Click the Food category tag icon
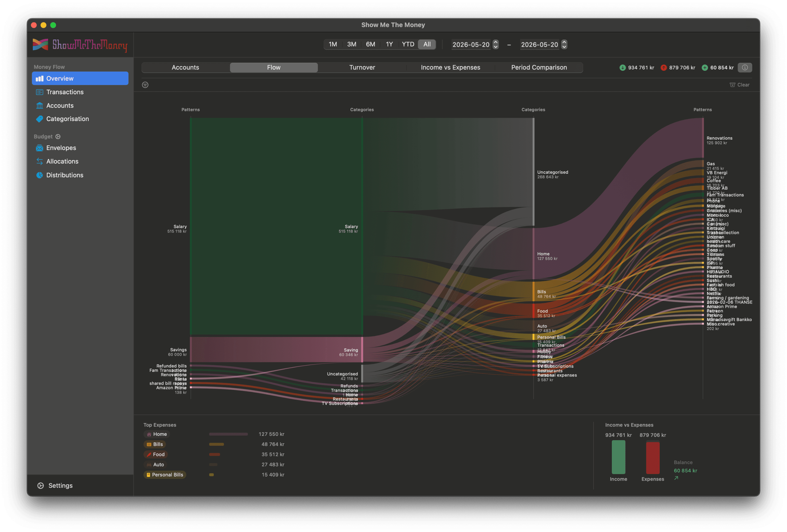Image resolution: width=787 pixels, height=532 pixels. click(x=149, y=454)
